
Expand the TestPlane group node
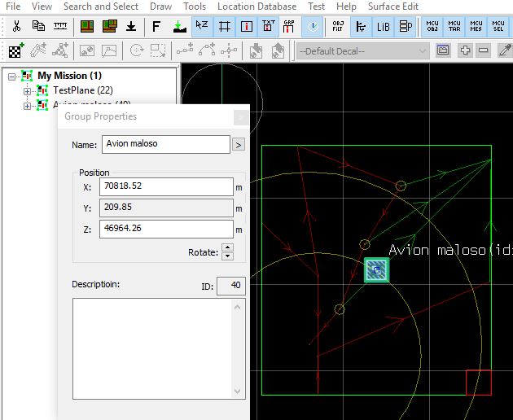point(27,91)
